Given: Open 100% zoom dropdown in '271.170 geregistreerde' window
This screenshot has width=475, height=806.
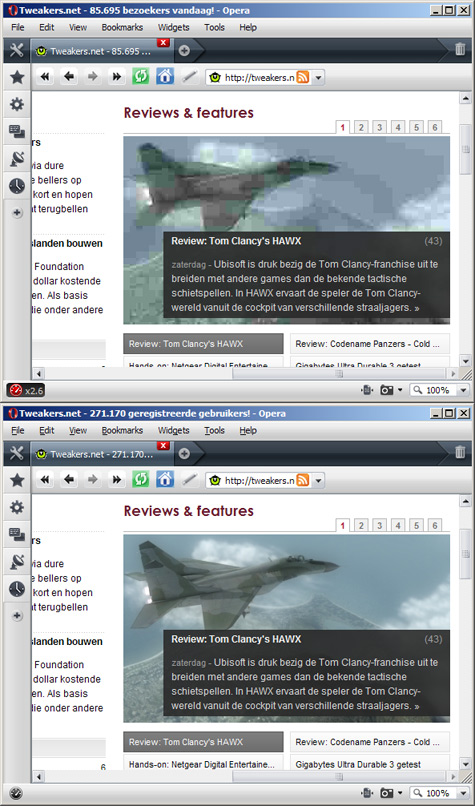Looking at the screenshot, I should point(463,794).
